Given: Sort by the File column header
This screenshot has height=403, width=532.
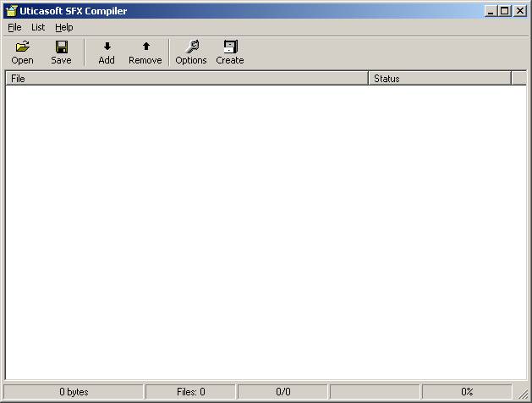Looking at the screenshot, I should (x=186, y=79).
